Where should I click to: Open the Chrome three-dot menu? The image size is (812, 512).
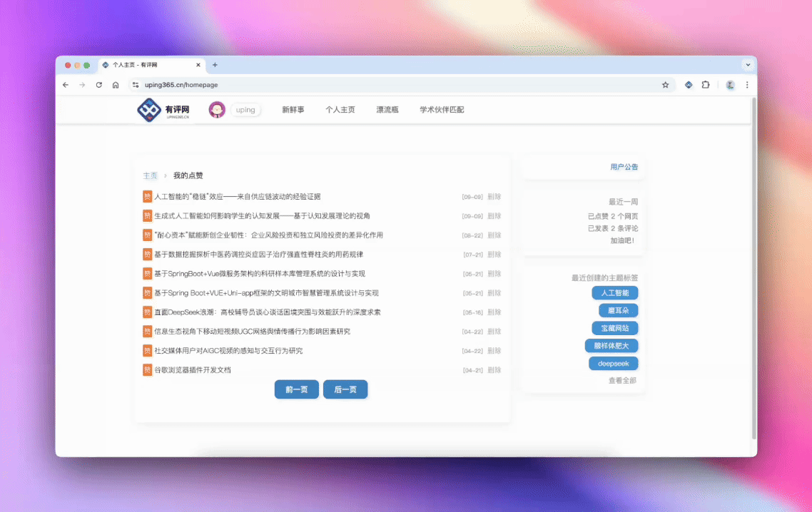(747, 85)
